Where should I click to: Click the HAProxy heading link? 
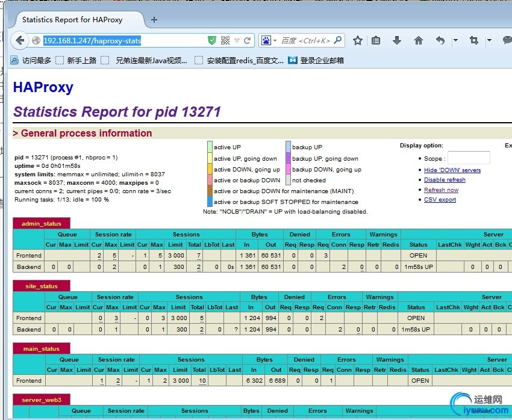pos(43,87)
